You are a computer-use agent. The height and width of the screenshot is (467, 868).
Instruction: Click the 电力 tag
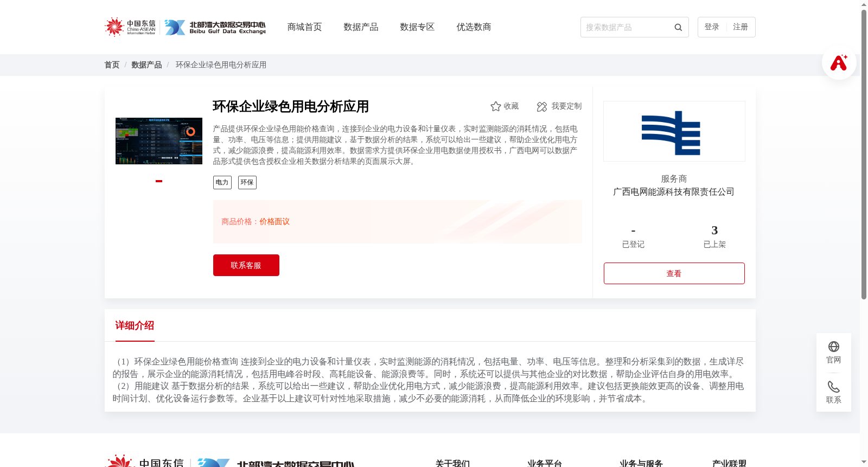(x=222, y=182)
